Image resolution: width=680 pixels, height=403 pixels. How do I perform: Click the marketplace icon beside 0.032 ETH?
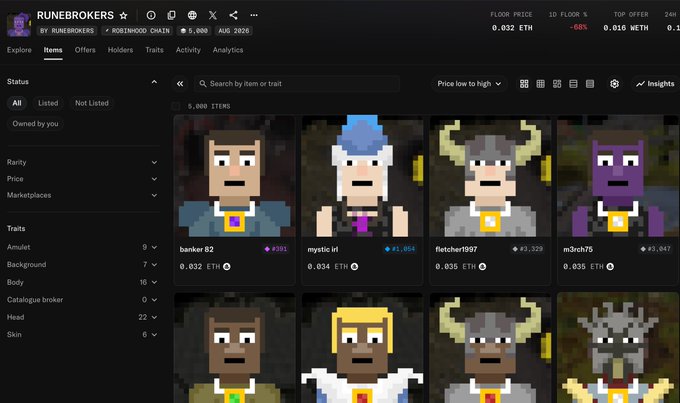(x=226, y=266)
